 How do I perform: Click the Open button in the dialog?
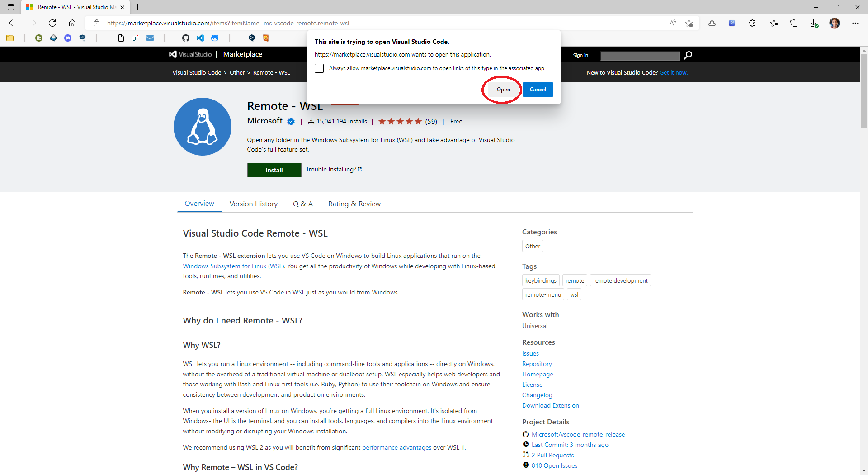503,90
